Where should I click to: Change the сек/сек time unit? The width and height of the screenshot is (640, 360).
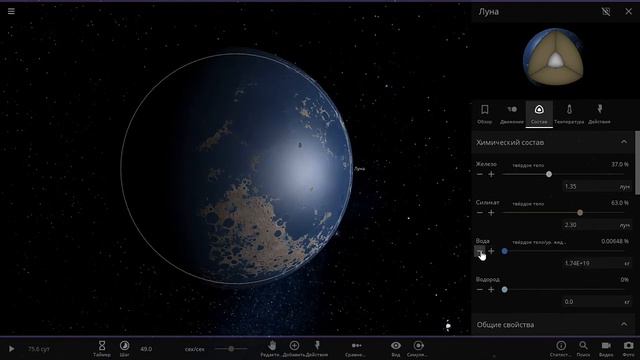click(195, 349)
